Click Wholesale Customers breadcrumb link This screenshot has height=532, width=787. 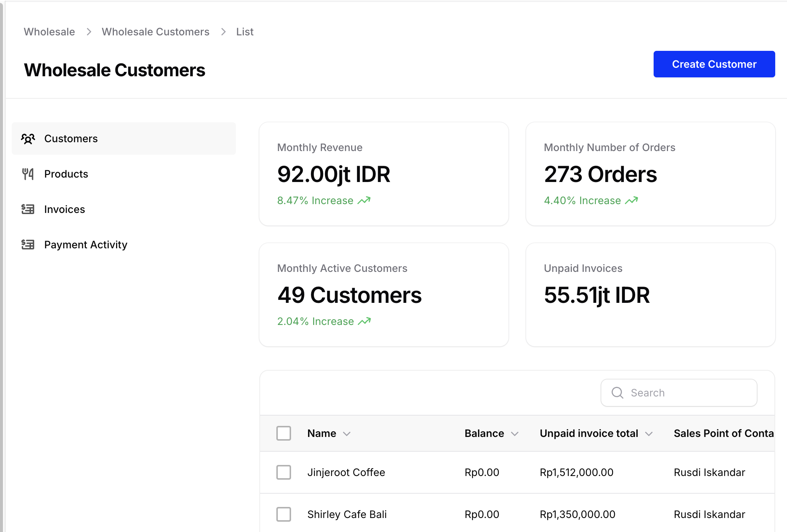coord(155,32)
